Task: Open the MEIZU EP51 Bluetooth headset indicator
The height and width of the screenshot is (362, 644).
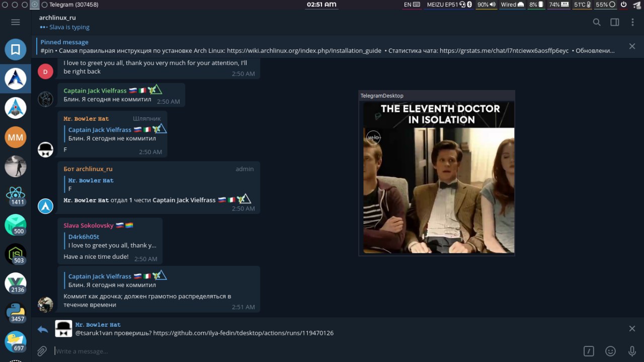Action: (x=449, y=5)
